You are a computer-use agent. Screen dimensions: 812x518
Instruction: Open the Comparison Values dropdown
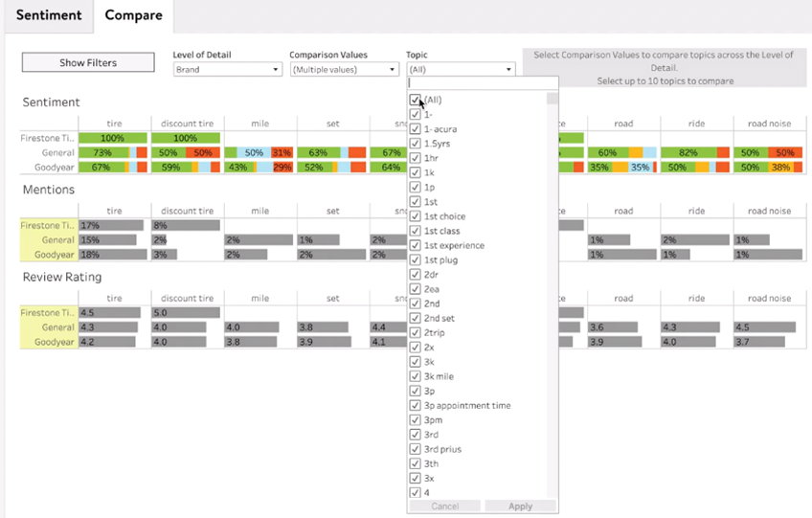(x=344, y=69)
